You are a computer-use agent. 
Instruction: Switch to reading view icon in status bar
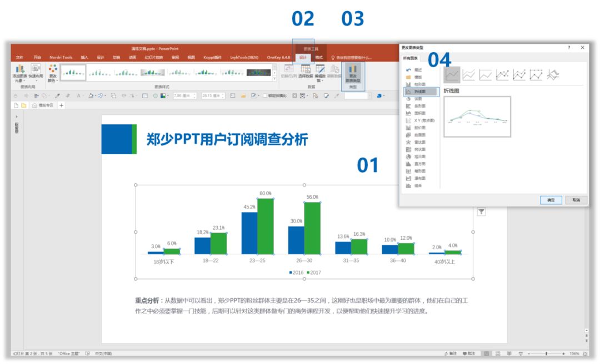(509, 353)
